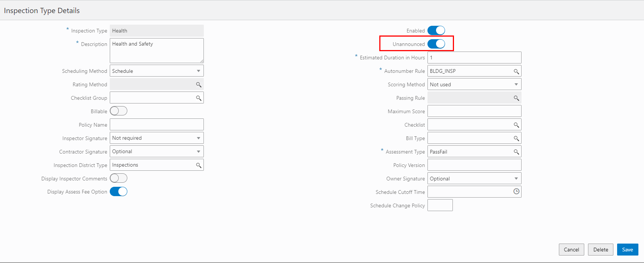The width and height of the screenshot is (644, 263).
Task: Edit the Estimated Duration in Hours field
Action: coord(474,58)
